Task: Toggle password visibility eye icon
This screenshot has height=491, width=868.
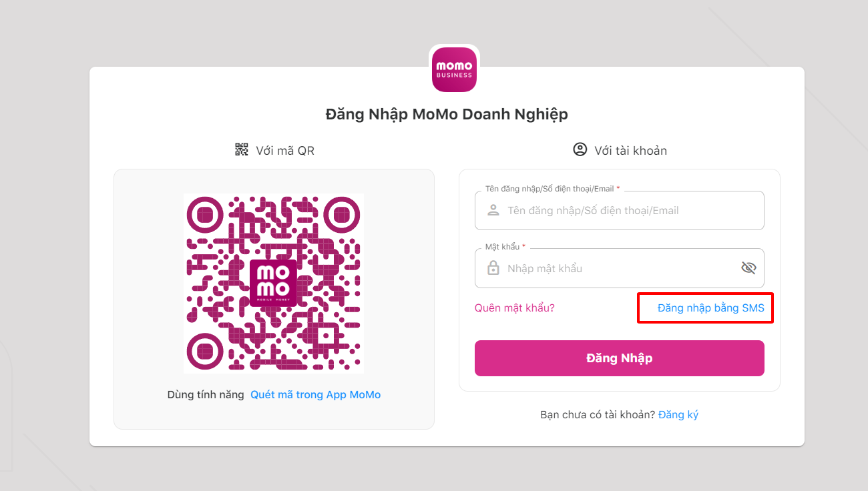Action: (x=748, y=268)
